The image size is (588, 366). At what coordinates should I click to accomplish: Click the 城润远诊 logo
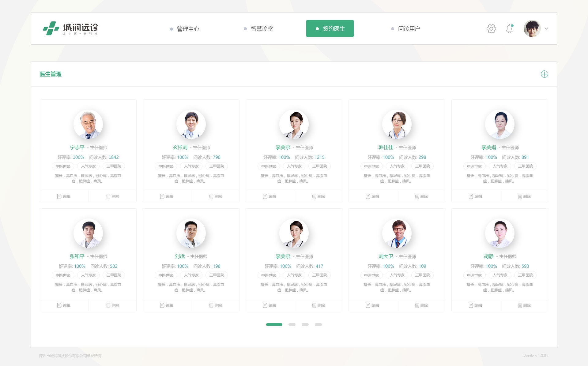tap(70, 28)
